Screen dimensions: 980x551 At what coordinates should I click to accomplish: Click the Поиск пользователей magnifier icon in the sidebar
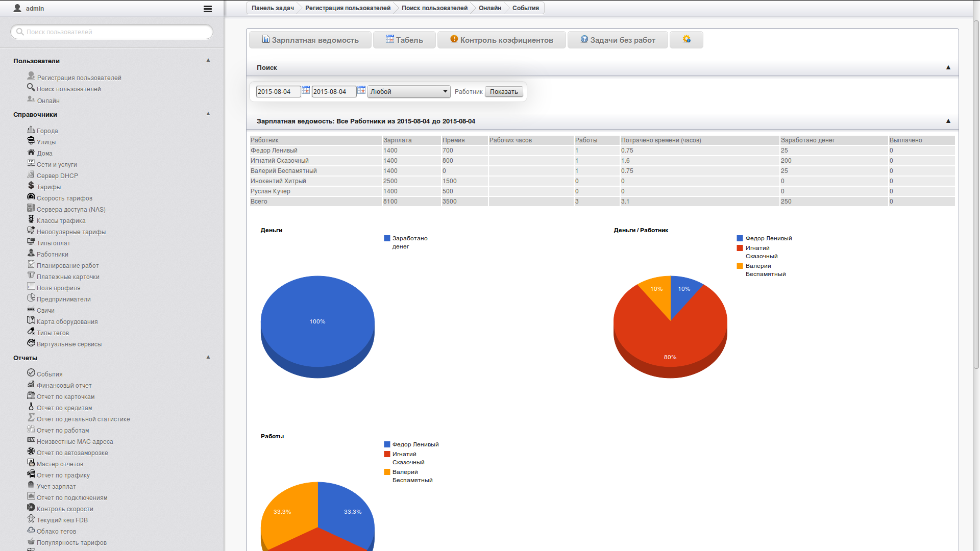(x=31, y=88)
